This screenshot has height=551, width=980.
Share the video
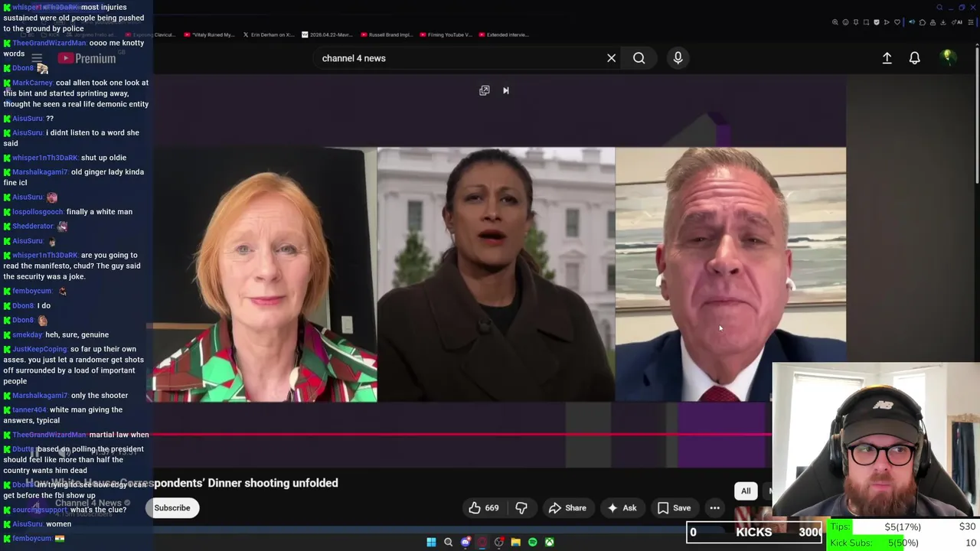pos(567,508)
